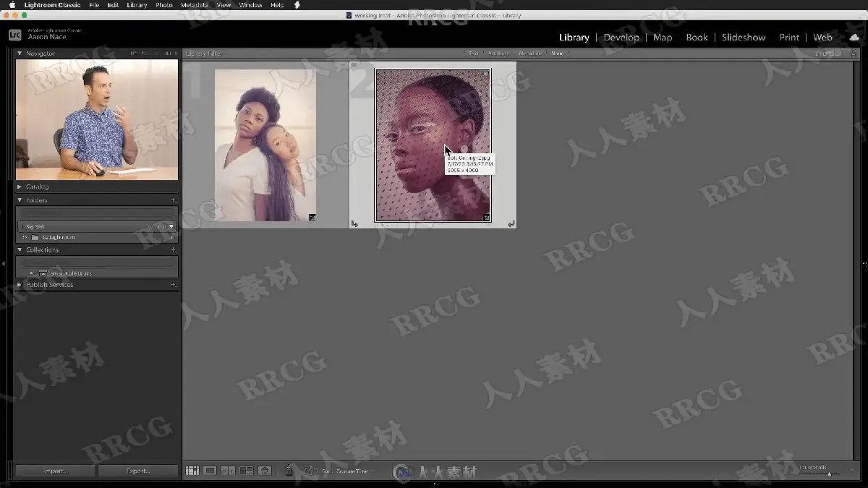
Task: Open the Edit menu
Action: [113, 5]
